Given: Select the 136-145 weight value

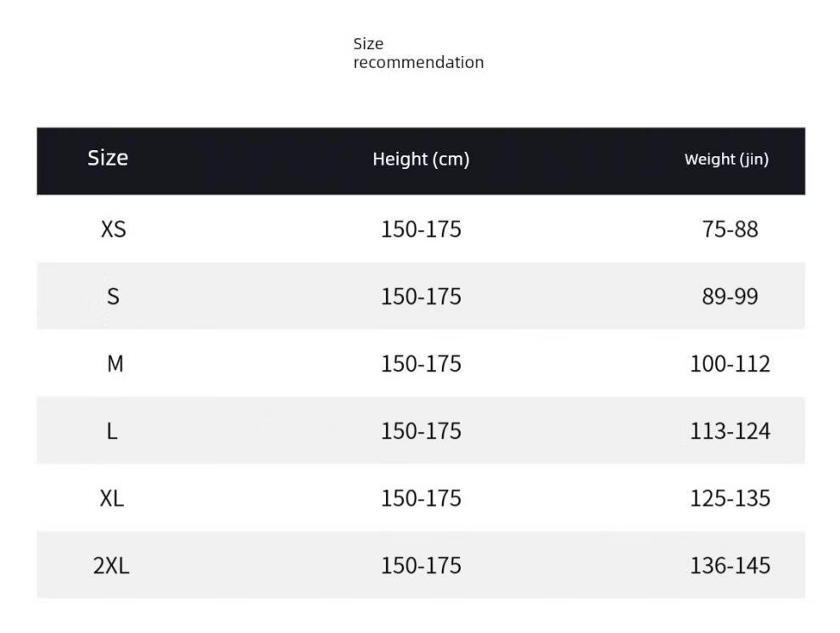Looking at the screenshot, I should click(730, 566).
